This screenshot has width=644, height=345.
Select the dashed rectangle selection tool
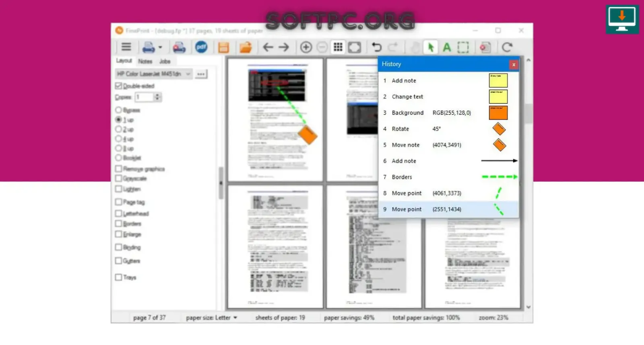(x=463, y=47)
